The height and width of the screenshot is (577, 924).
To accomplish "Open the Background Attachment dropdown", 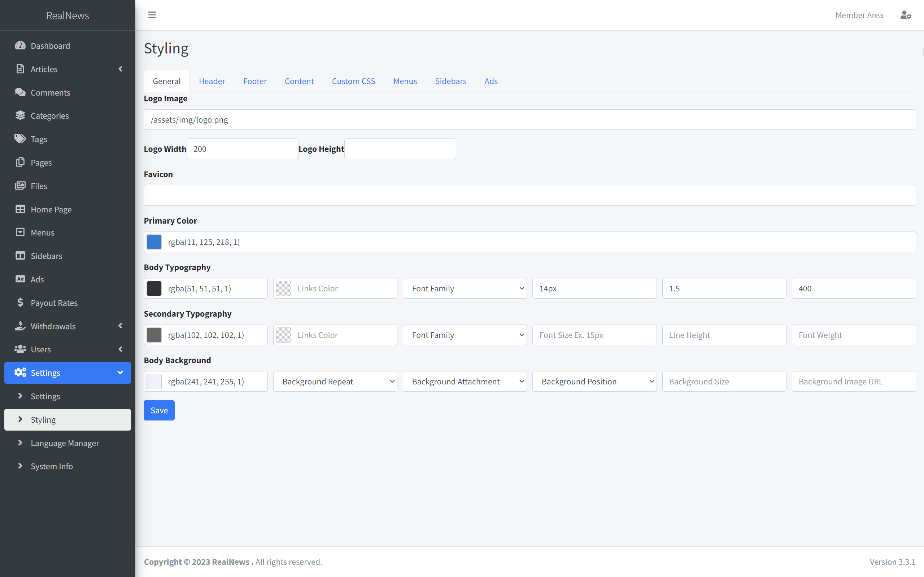I will [464, 381].
